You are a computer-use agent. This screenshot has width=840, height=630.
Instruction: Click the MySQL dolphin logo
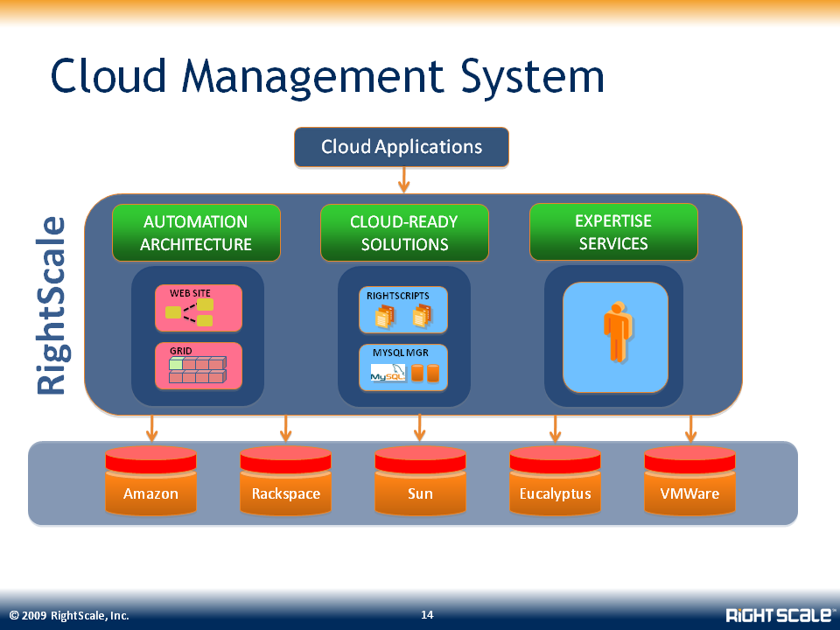click(388, 373)
